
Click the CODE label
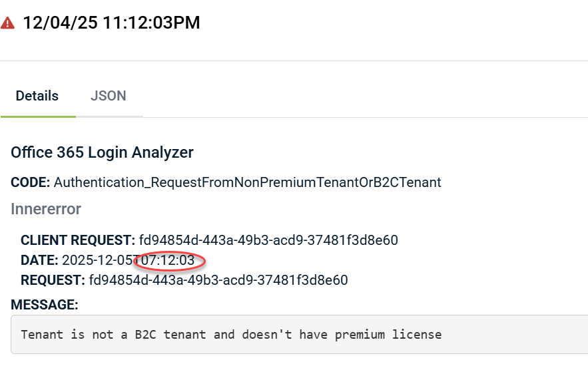[30, 182]
